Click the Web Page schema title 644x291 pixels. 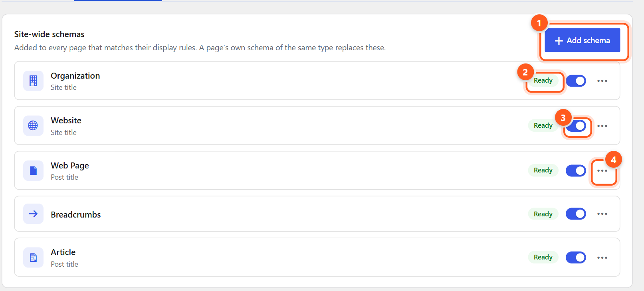(x=70, y=166)
